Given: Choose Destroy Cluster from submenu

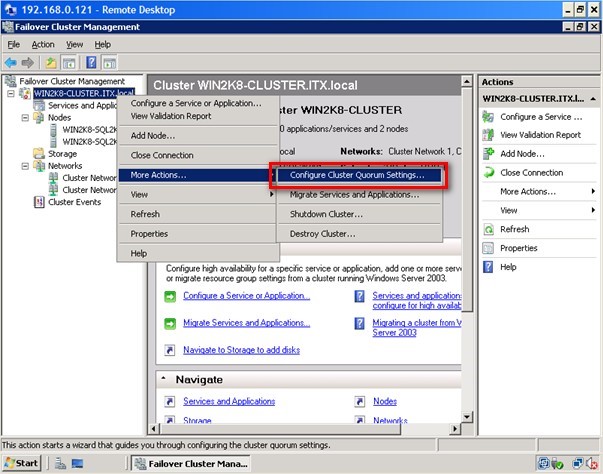Looking at the screenshot, I should (x=359, y=234).
